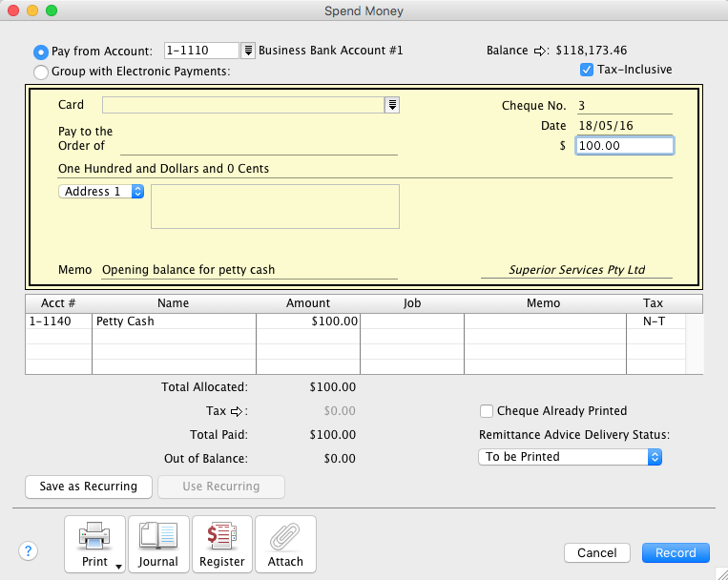Open the Address 1 selector

[x=101, y=192]
